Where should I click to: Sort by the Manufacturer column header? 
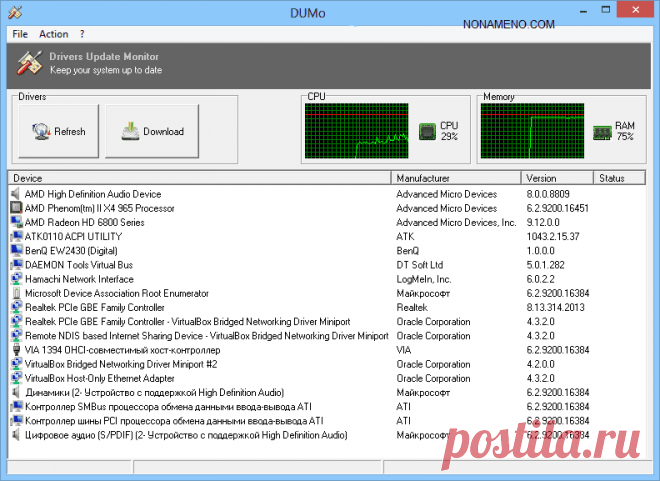point(456,178)
